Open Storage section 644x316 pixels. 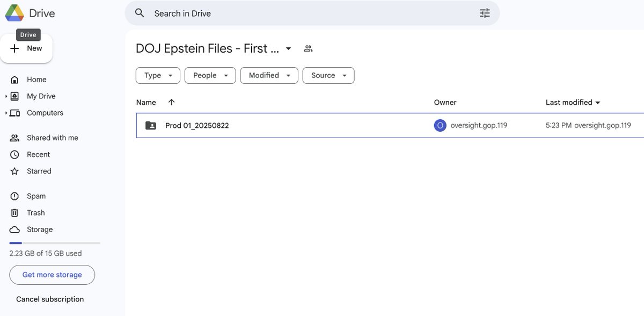40,229
